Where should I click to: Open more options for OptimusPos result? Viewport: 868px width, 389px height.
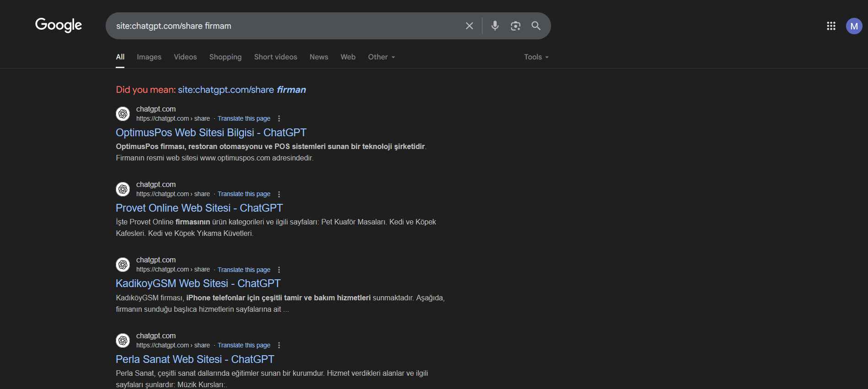[279, 118]
